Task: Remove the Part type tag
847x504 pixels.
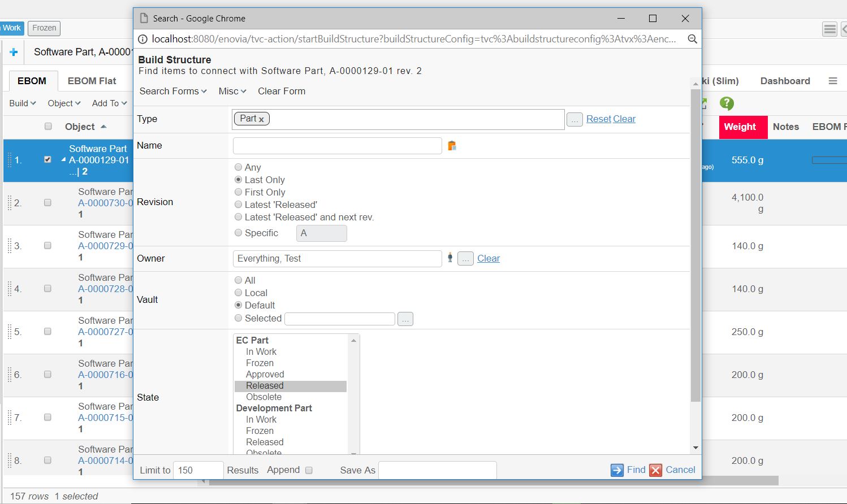Action: 261,119
